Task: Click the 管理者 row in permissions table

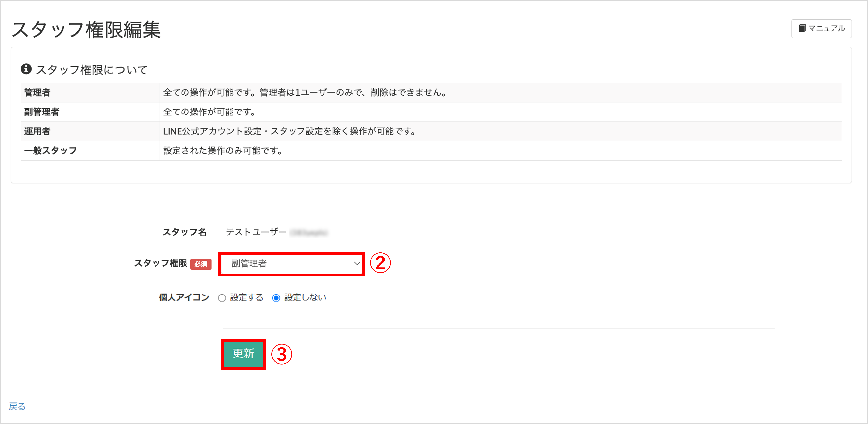Action: click(x=431, y=92)
